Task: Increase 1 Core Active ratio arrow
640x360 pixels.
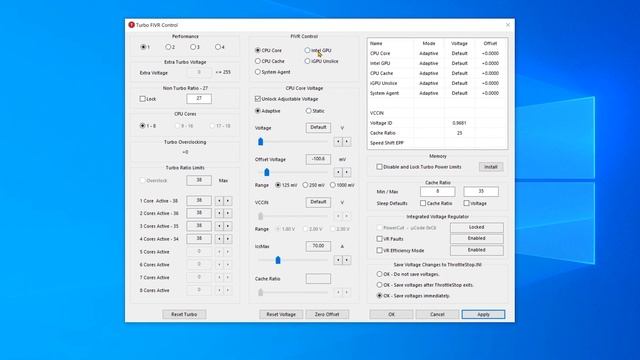Action: coord(228,201)
